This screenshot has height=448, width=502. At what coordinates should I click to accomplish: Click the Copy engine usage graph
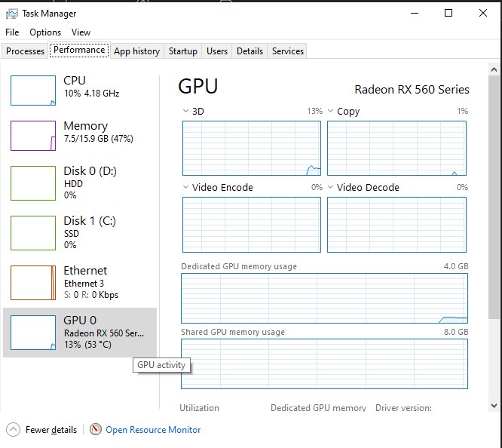tap(396, 148)
